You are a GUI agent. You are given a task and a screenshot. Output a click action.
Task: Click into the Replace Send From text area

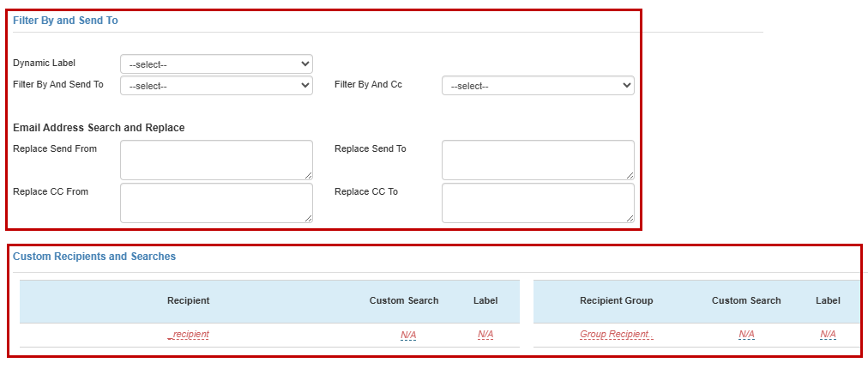tap(216, 160)
